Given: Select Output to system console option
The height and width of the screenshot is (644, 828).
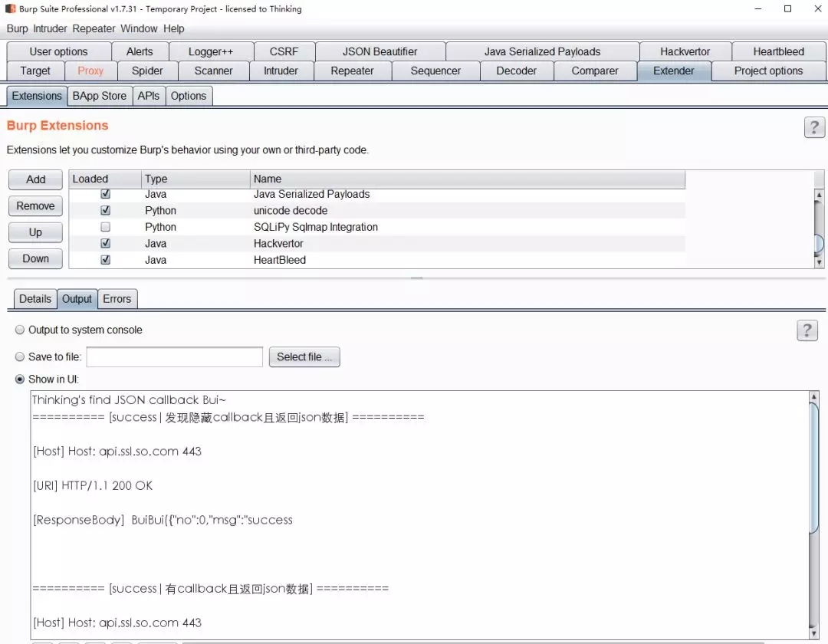Looking at the screenshot, I should point(19,330).
